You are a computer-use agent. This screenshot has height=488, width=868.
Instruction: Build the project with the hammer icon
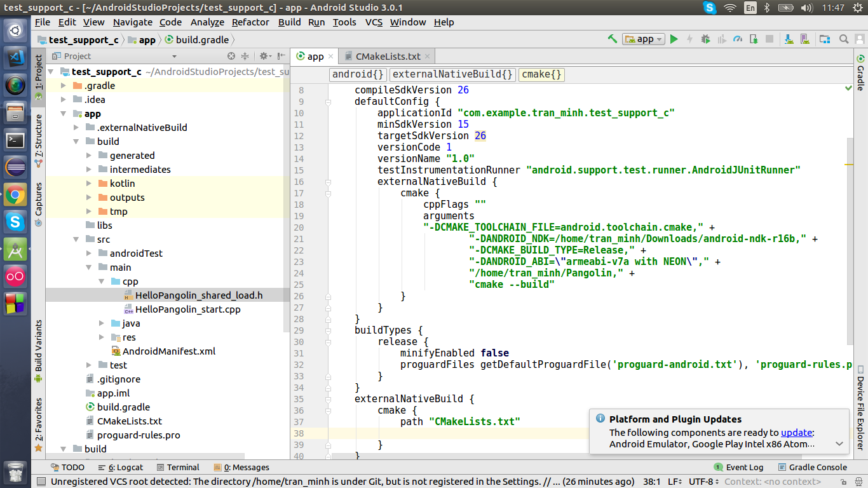tap(612, 39)
